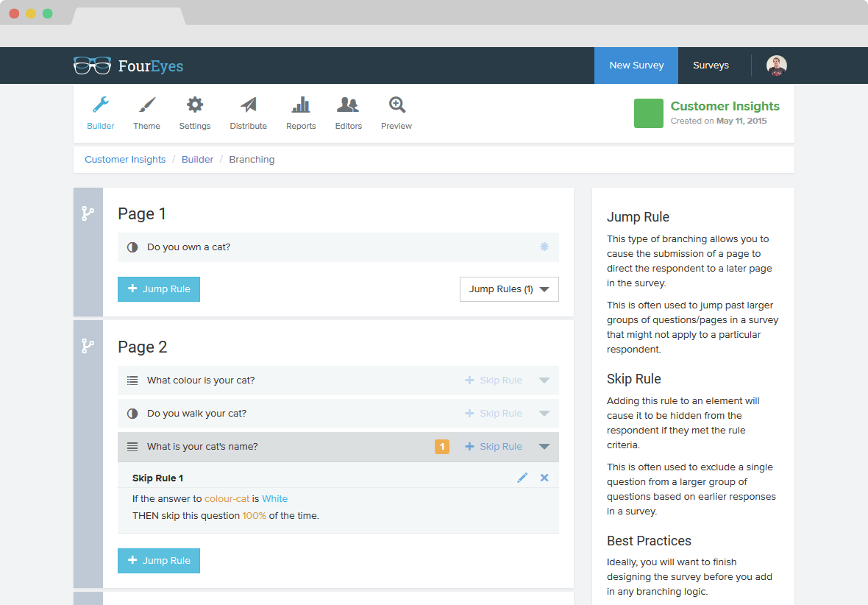The image size is (868, 605).
Task: Open Settings gear in survey toolbar
Action: click(195, 105)
